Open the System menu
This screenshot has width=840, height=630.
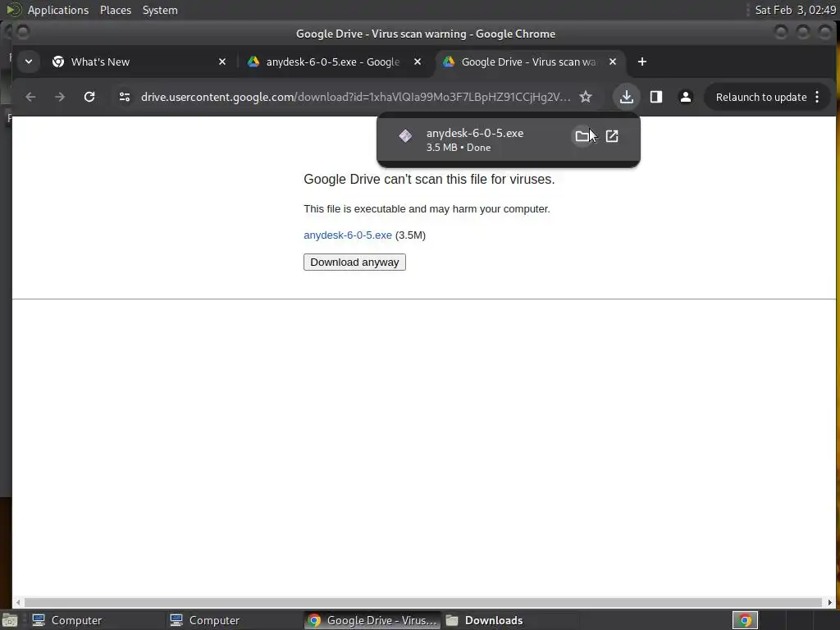(x=160, y=10)
